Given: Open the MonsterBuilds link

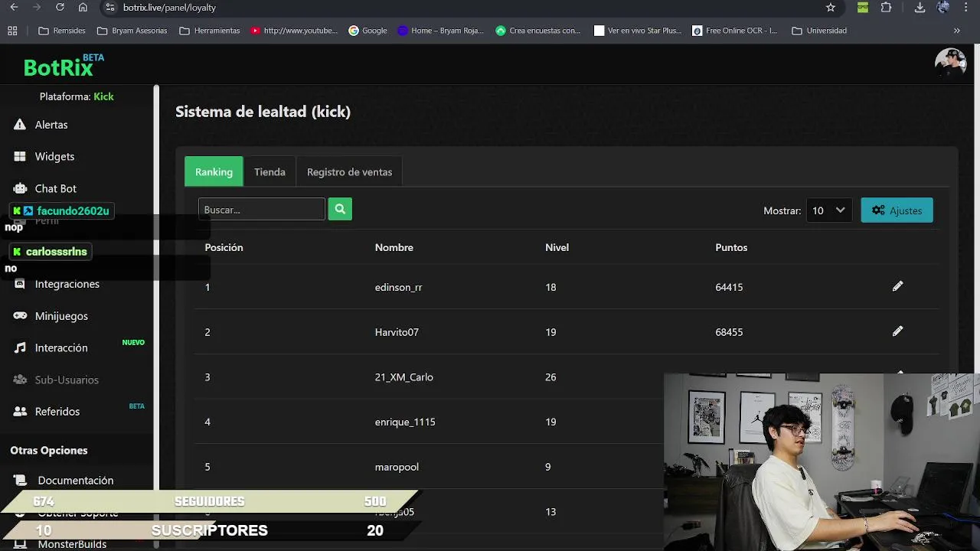Looking at the screenshot, I should coord(72,544).
